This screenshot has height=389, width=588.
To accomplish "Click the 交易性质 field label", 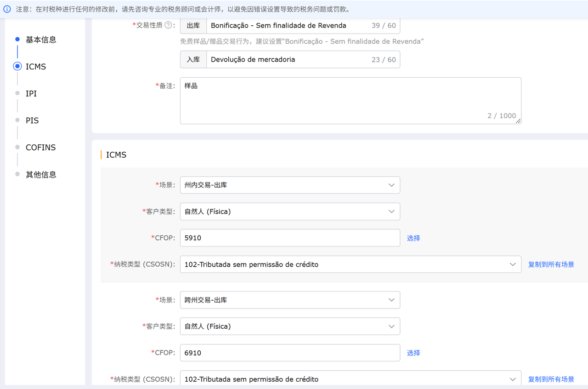I will click(149, 25).
